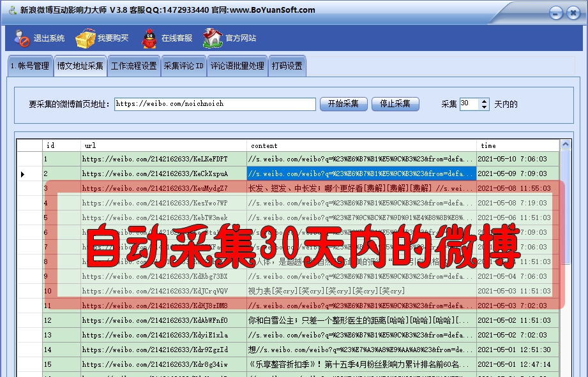The width and height of the screenshot is (588, 377).
Task: Select the 博文地址采集 tab
Action: pyautogui.click(x=80, y=66)
